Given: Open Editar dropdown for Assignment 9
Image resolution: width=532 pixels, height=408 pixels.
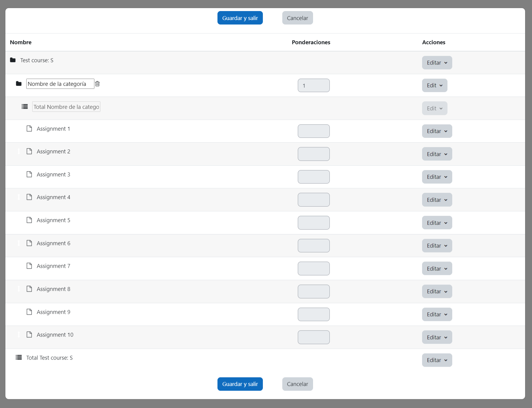Looking at the screenshot, I should pyautogui.click(x=437, y=314).
